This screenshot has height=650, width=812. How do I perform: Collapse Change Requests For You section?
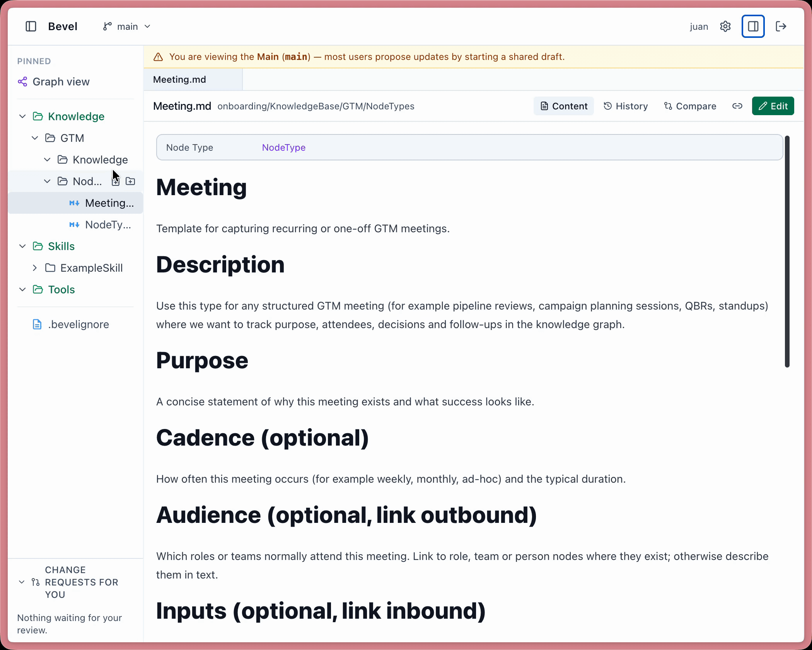click(22, 582)
